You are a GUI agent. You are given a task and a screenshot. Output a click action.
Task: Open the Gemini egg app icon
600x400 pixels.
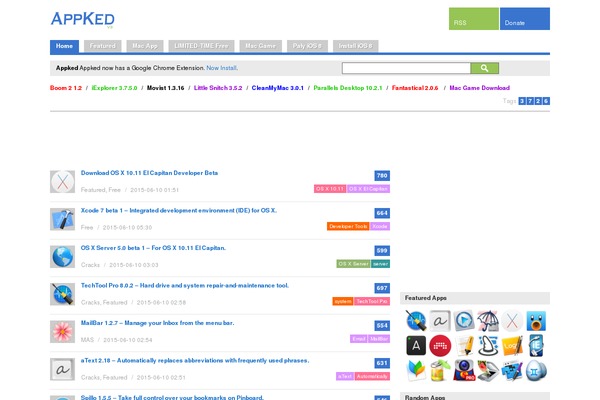[536, 371]
